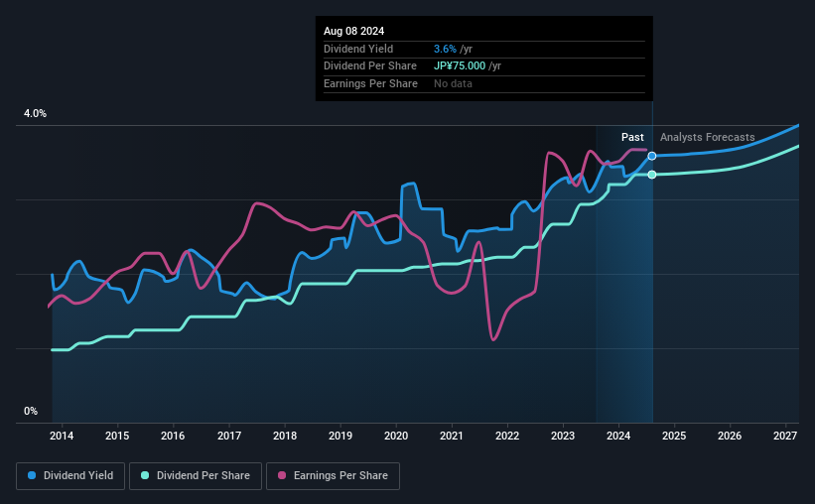Screen dimensions: 815x504
Task: Click the 2025 x-axis year label
Action: [x=674, y=436]
